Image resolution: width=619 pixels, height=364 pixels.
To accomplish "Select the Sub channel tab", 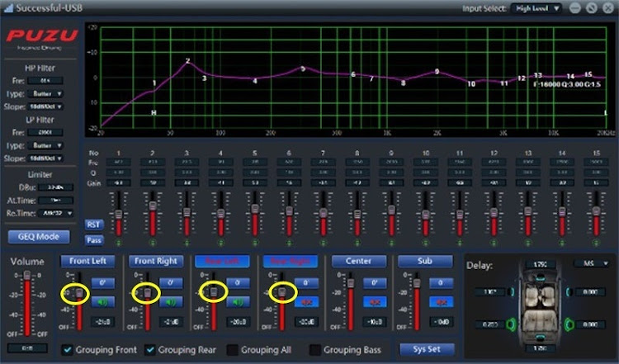I will point(425,261).
